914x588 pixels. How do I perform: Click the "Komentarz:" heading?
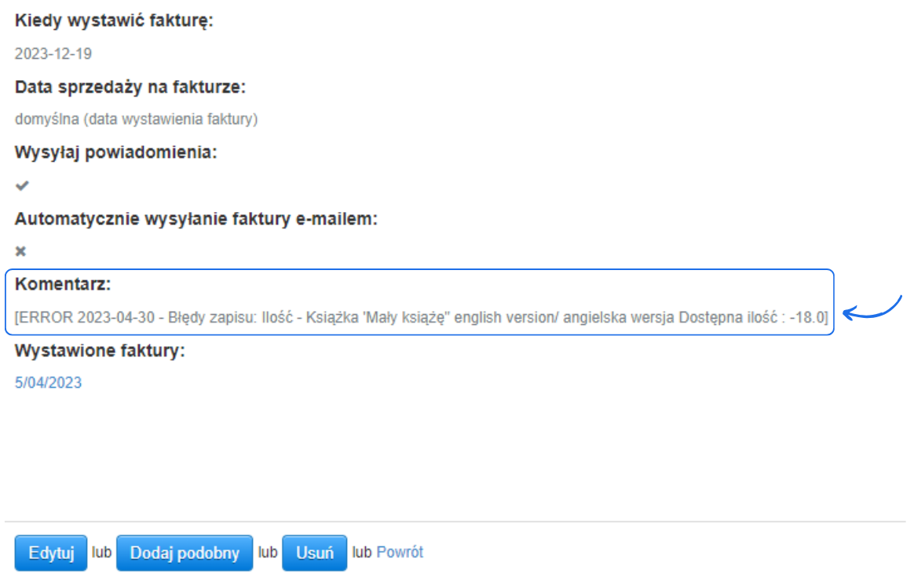tap(63, 283)
